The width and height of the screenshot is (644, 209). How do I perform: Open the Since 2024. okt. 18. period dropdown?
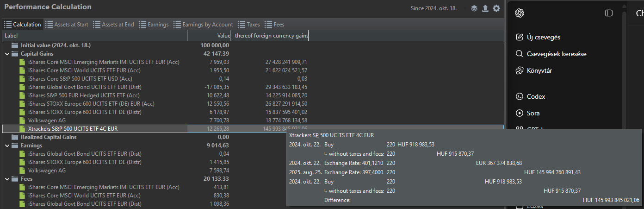pyautogui.click(x=433, y=8)
